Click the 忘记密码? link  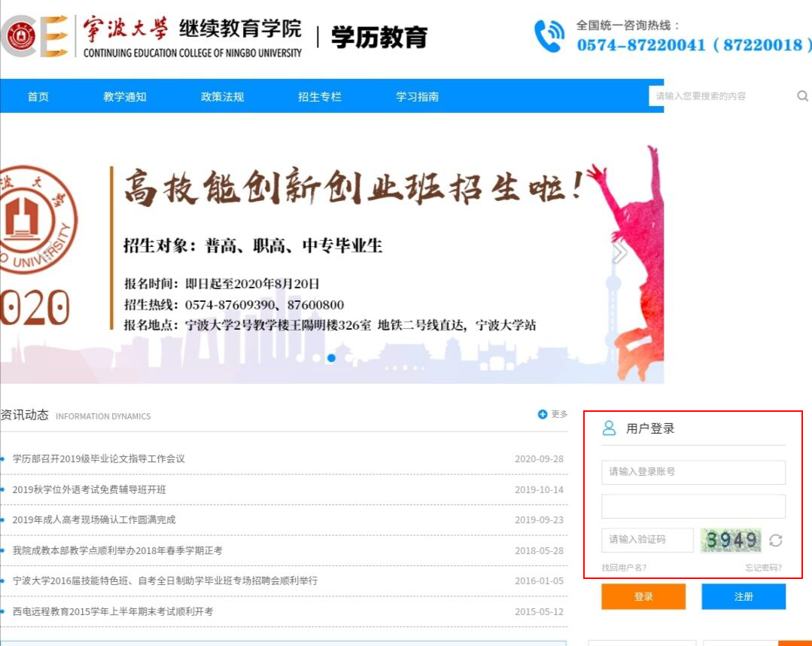tap(763, 568)
